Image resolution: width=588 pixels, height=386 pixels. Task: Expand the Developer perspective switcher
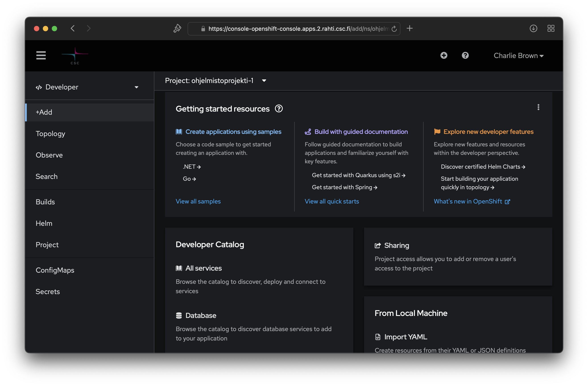[x=87, y=87]
